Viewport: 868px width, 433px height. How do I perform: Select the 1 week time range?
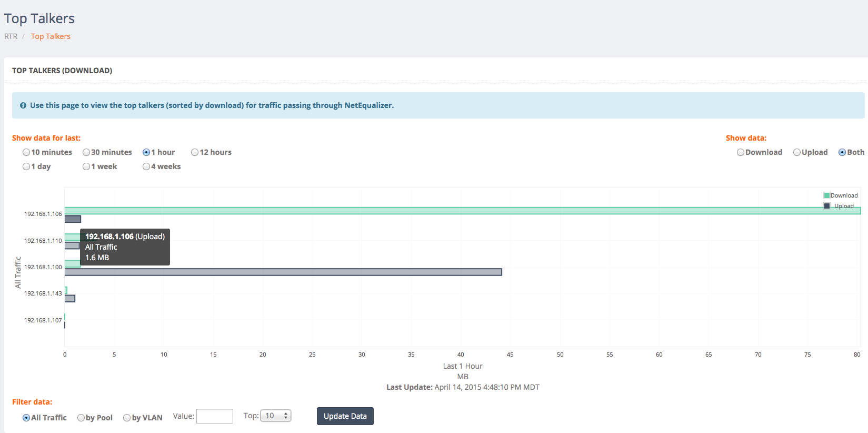[86, 166]
